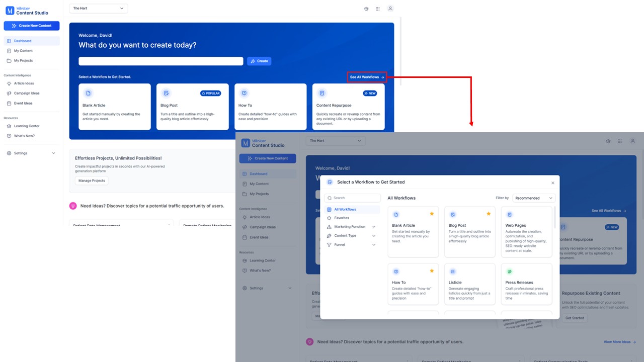644x362 pixels.
Task: Click Create New Content button in upper window
Action: [32, 26]
